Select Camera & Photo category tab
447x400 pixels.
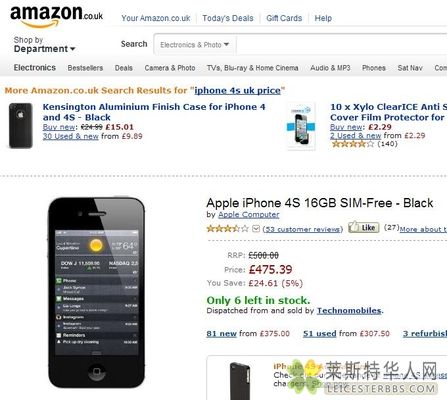[170, 68]
